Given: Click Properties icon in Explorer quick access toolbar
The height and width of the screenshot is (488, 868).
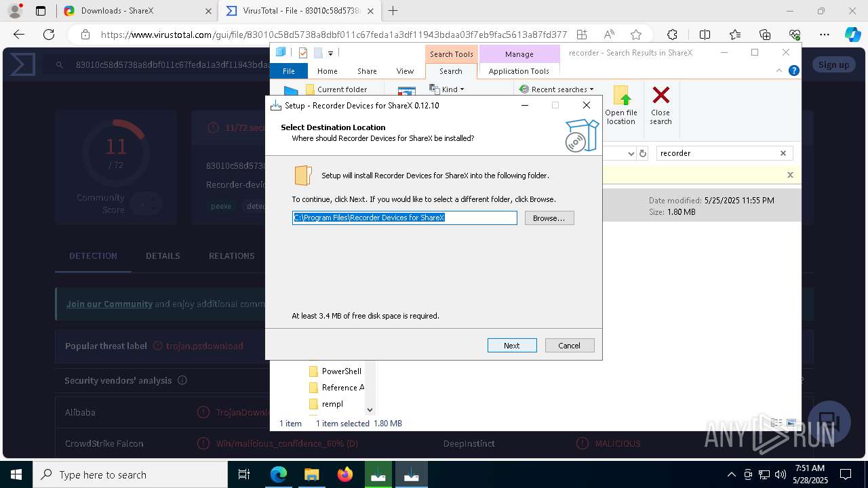Looking at the screenshot, I should click(x=303, y=53).
